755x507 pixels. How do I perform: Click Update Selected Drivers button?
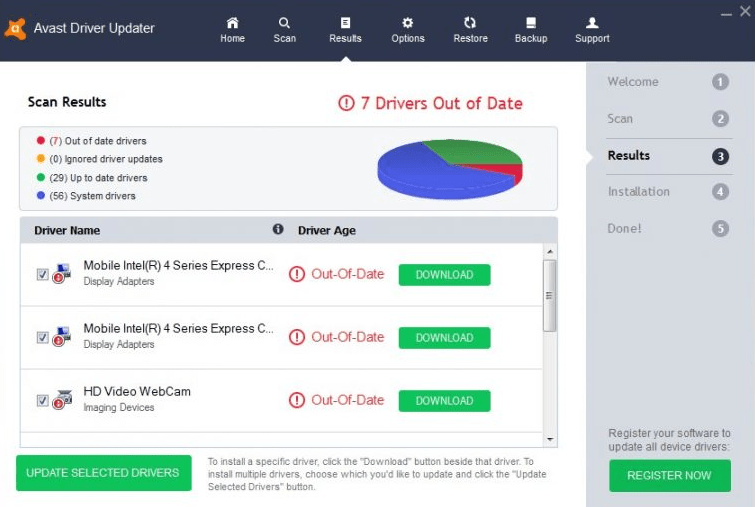pyautogui.click(x=104, y=473)
